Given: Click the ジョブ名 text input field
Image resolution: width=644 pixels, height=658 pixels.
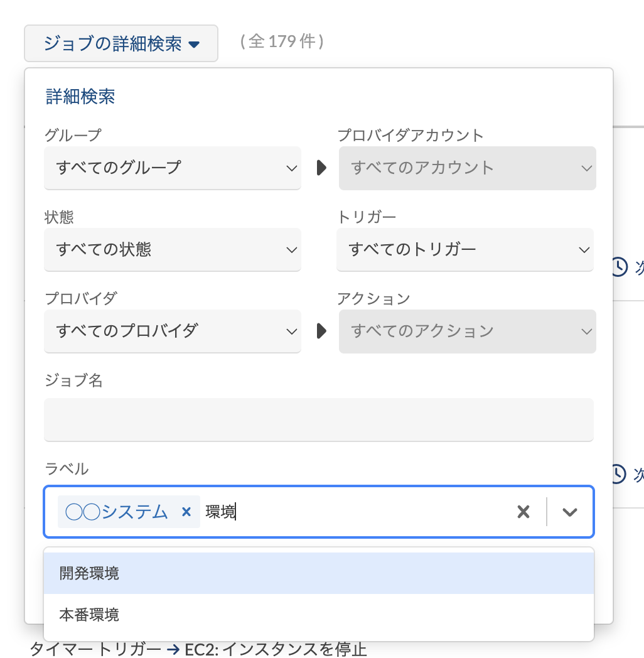Looking at the screenshot, I should (x=318, y=419).
